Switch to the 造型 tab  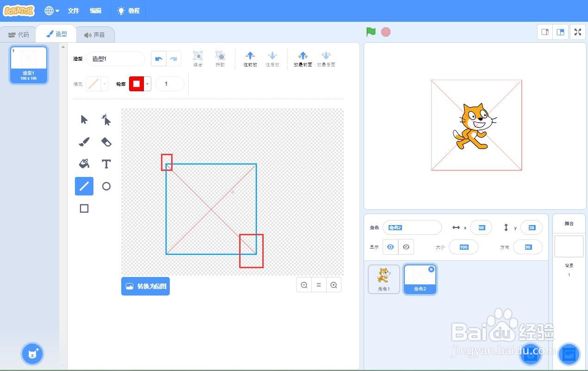tap(56, 34)
